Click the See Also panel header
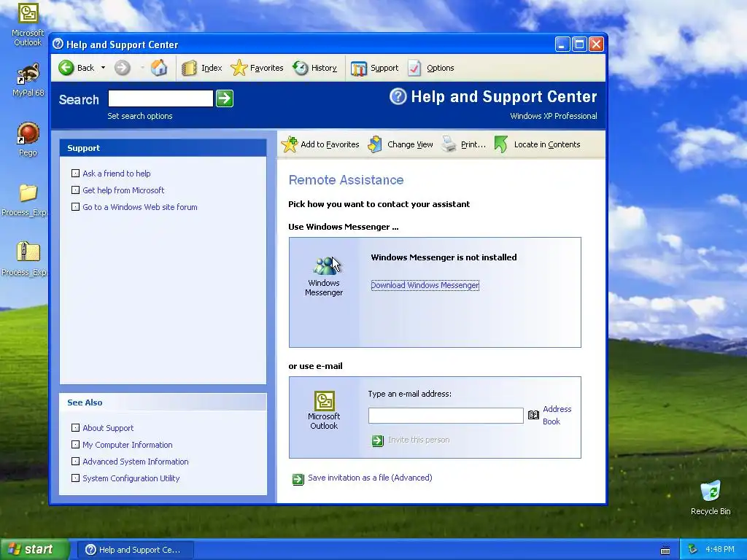 pyautogui.click(x=163, y=402)
